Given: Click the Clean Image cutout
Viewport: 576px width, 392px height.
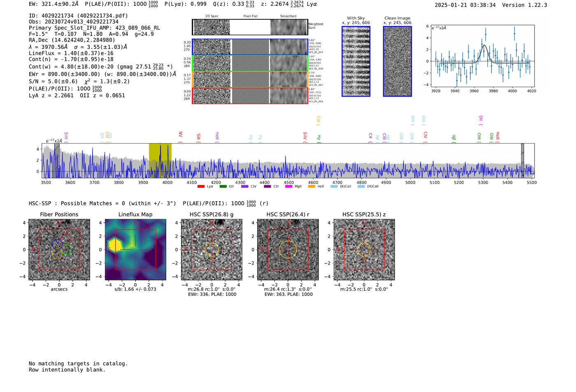Looking at the screenshot, I should click(397, 61).
